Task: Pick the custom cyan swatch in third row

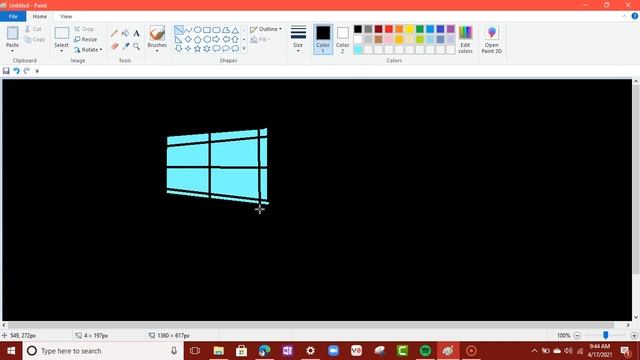Action: [358, 50]
